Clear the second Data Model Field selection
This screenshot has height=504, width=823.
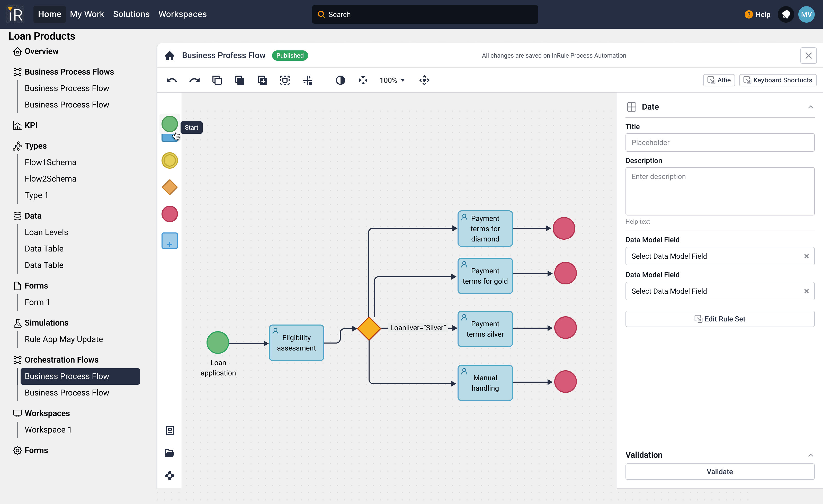click(x=806, y=291)
